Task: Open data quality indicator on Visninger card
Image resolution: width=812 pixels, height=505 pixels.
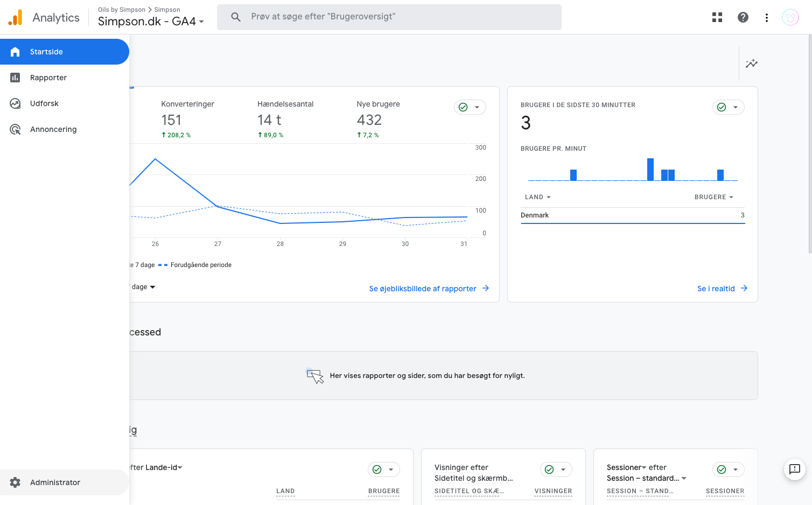Action: pyautogui.click(x=556, y=469)
